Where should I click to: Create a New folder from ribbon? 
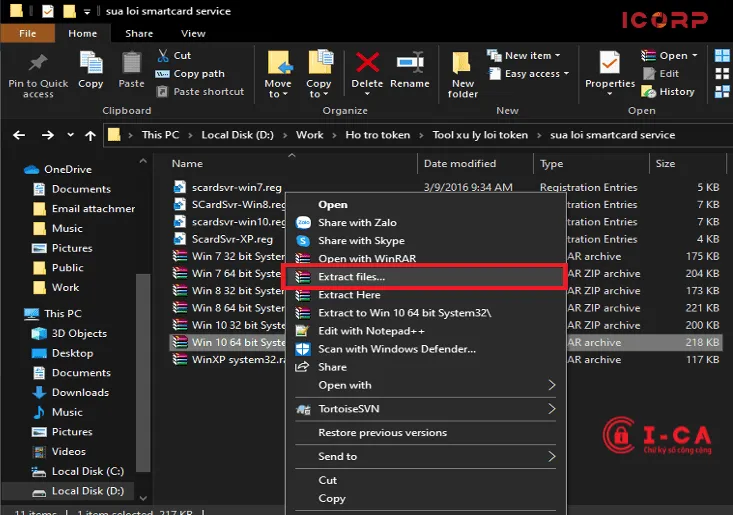[x=463, y=75]
